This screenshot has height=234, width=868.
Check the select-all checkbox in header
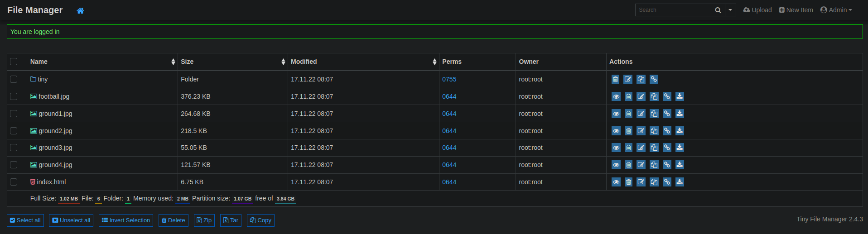coord(14,62)
